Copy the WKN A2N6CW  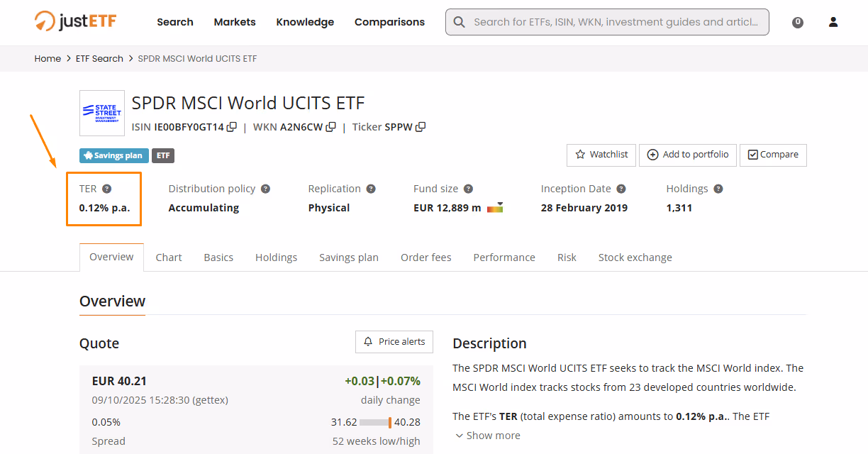coord(330,127)
